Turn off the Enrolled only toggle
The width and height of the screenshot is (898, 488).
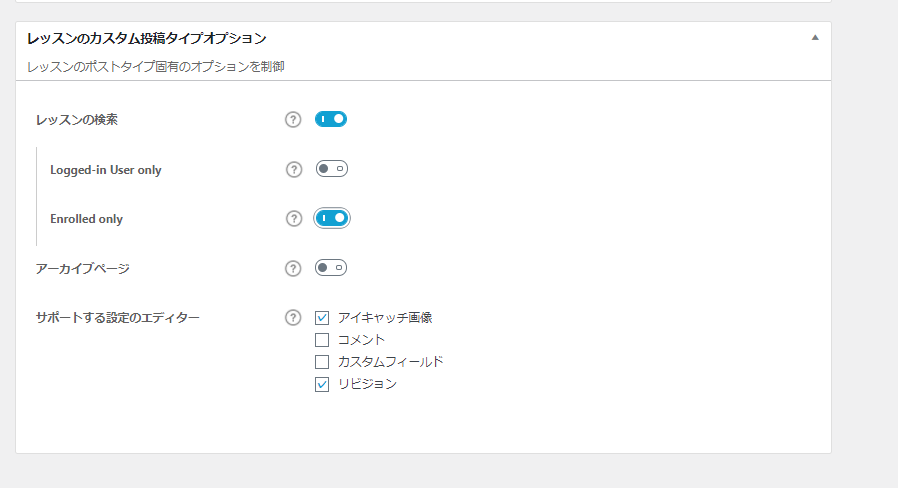[x=332, y=218]
